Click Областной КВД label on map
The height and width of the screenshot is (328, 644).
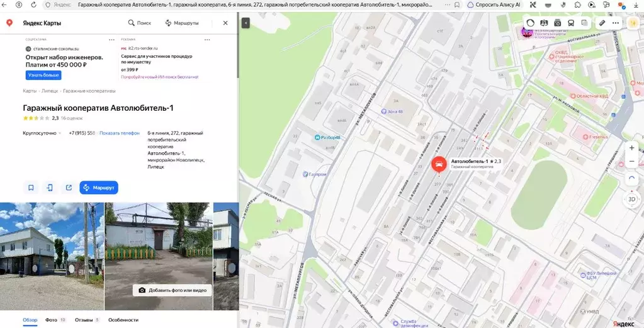(590, 96)
